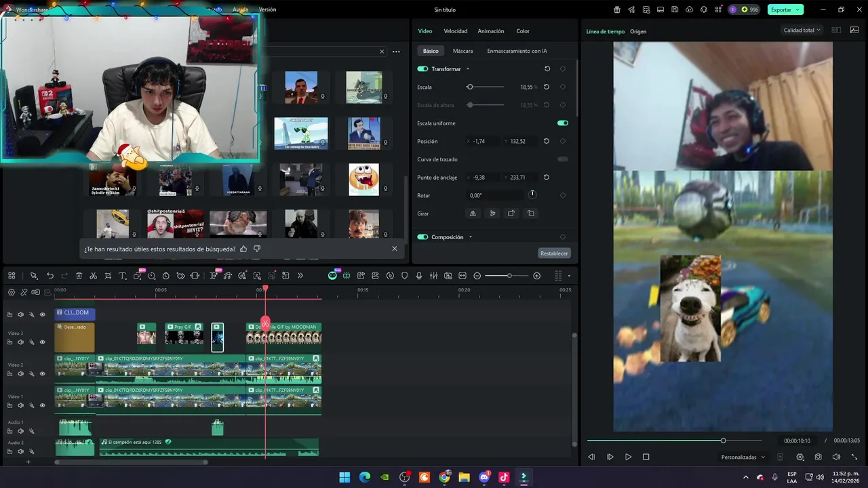Expand the Composición section arrow
Viewport: 868px width, 488px height.
[x=470, y=237]
